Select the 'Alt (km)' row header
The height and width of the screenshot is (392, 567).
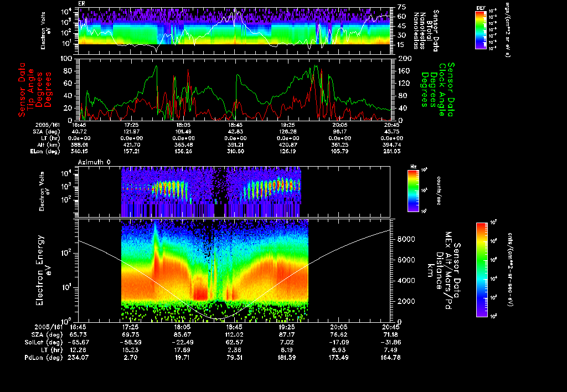49,145
